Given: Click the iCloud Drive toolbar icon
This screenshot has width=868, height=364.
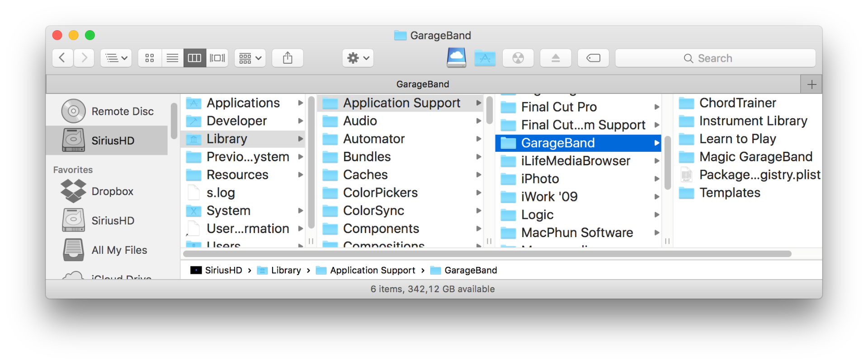Looking at the screenshot, I should 456,58.
